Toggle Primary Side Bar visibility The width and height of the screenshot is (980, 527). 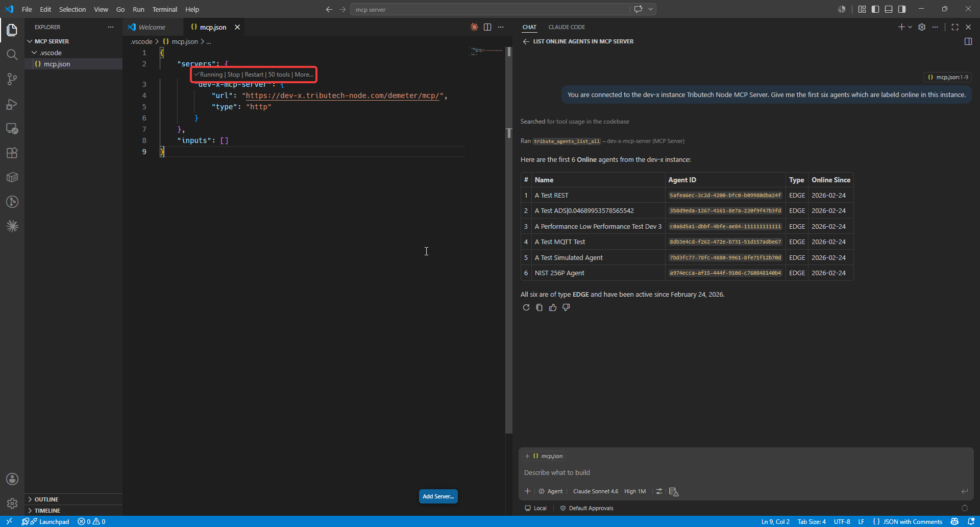875,9
